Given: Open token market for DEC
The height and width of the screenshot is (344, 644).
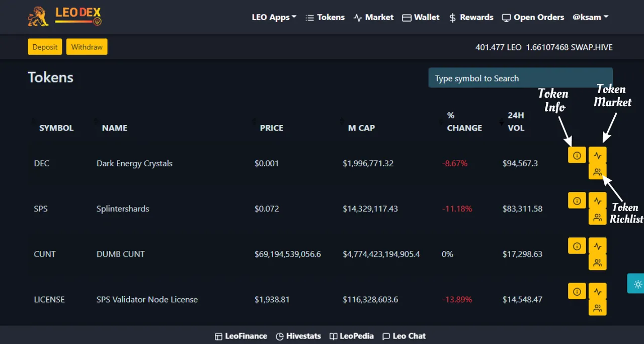Looking at the screenshot, I should pyautogui.click(x=597, y=155).
